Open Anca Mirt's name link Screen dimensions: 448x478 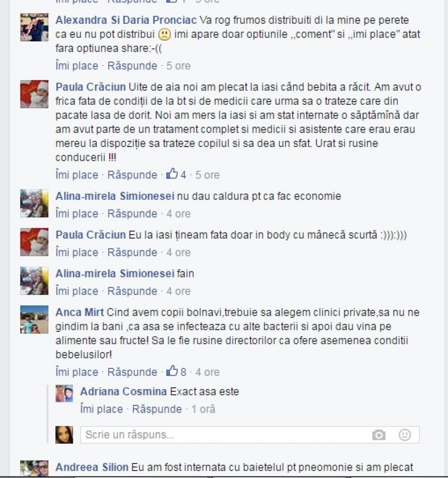[80, 312]
